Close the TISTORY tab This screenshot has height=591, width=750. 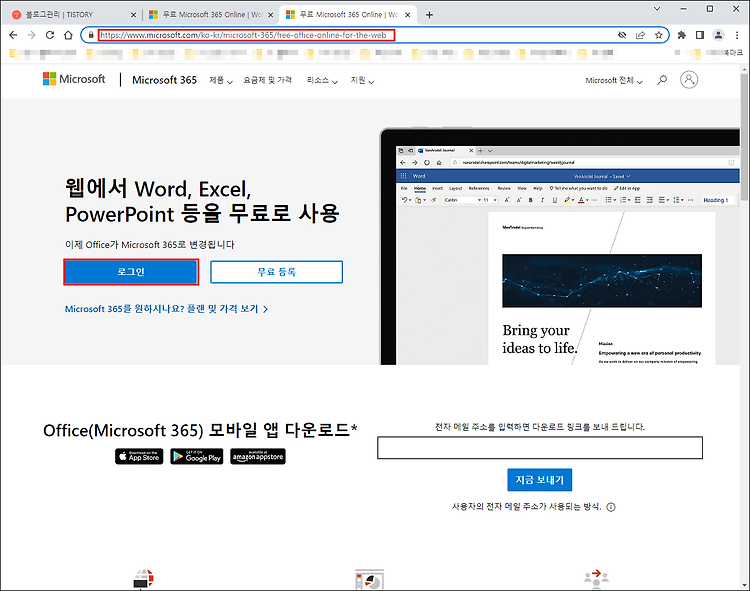(133, 15)
